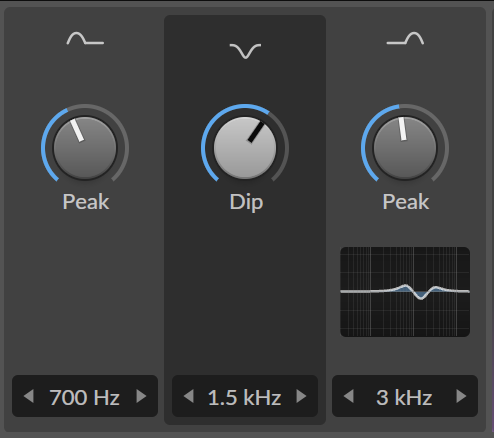Step the 700 Hz frequency down
Viewport: 494px width, 438px height.
[x=29, y=396]
